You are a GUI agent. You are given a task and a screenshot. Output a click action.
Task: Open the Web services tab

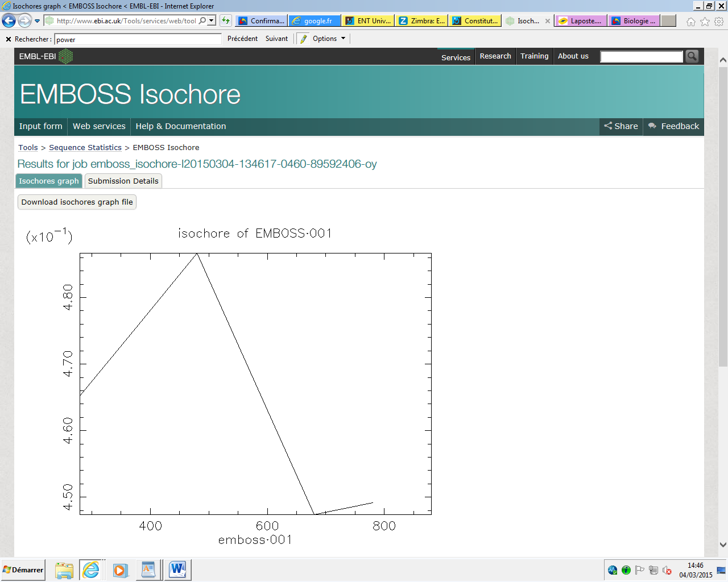coord(99,126)
